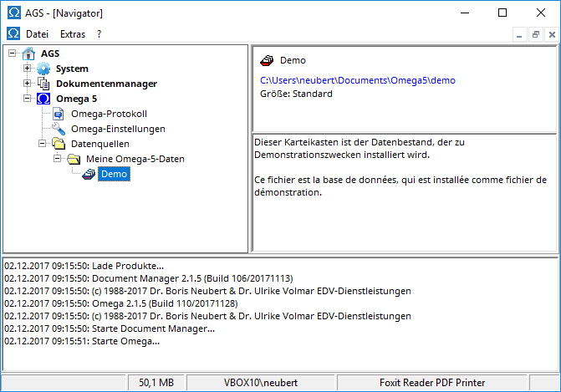Open the demo folder path link

[x=358, y=80]
